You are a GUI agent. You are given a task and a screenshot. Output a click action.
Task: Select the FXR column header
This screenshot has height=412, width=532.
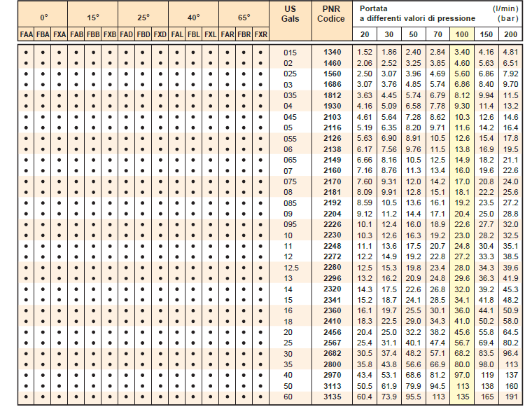[260, 34]
